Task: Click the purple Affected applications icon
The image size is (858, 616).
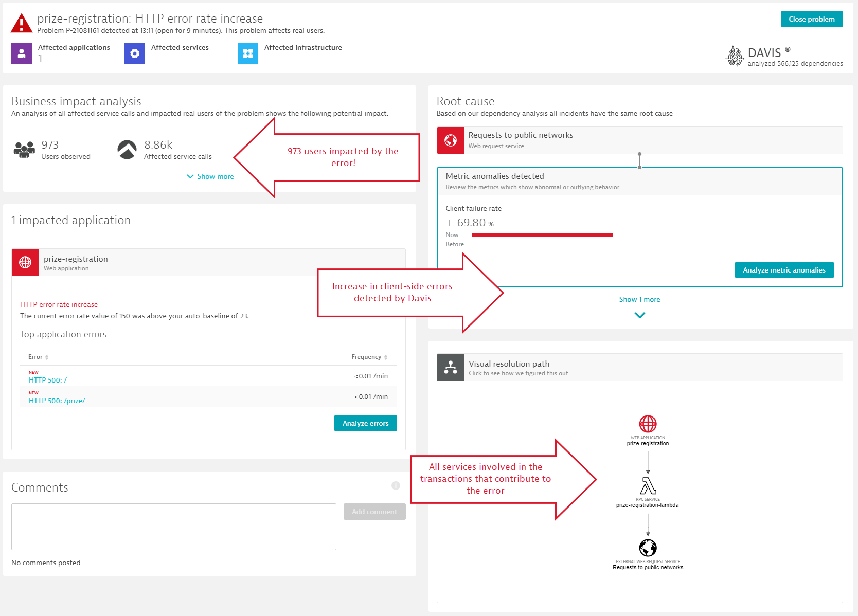Action: coord(22,53)
